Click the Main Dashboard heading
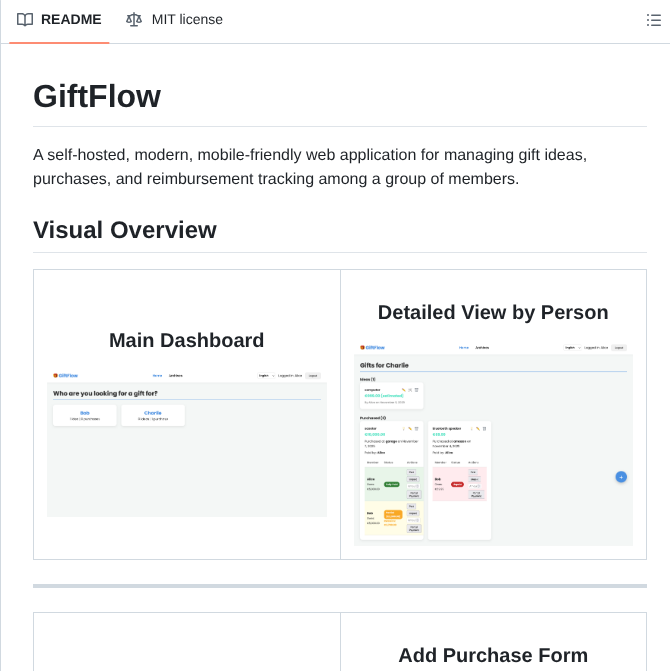 coord(187,340)
